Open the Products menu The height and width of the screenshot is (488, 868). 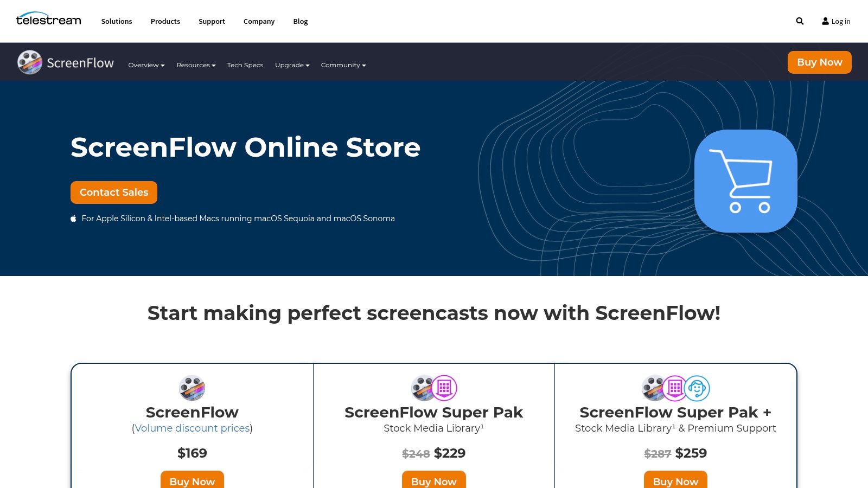click(x=165, y=22)
